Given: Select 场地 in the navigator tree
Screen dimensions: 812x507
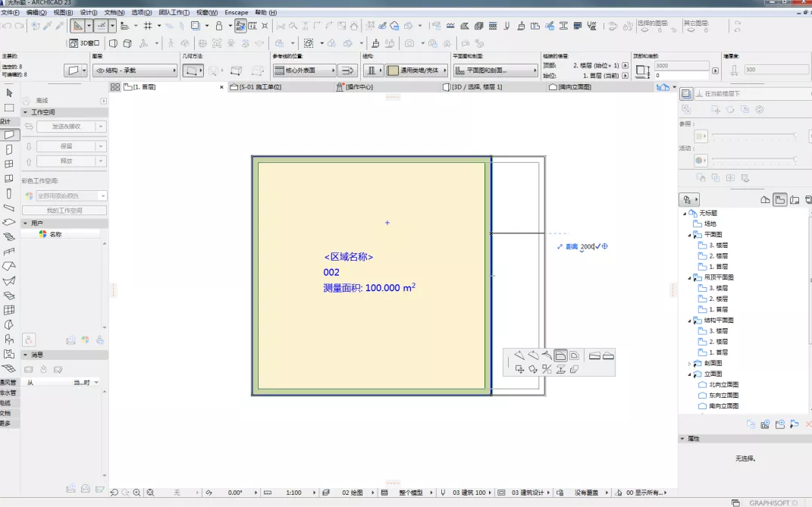Looking at the screenshot, I should point(710,224).
